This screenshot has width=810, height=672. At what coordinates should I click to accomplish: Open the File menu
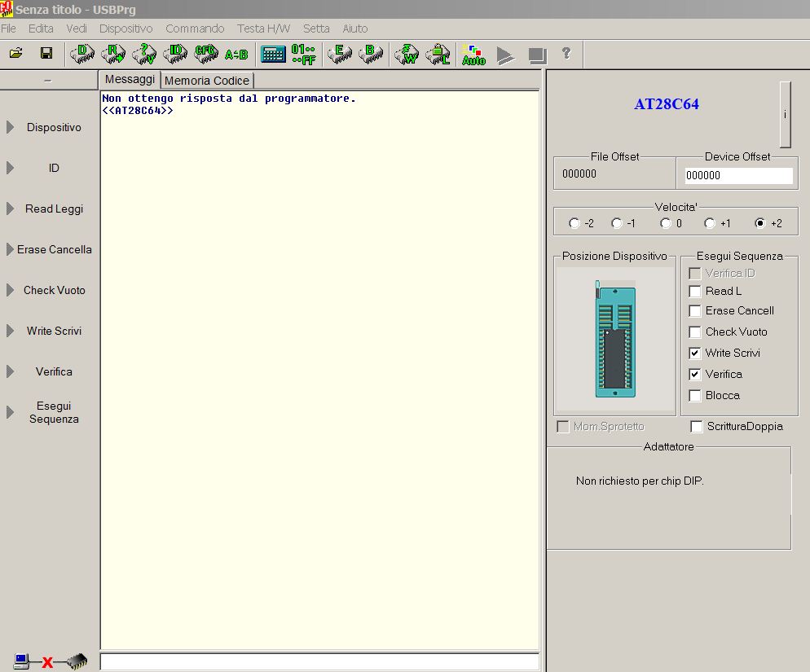pos(8,29)
